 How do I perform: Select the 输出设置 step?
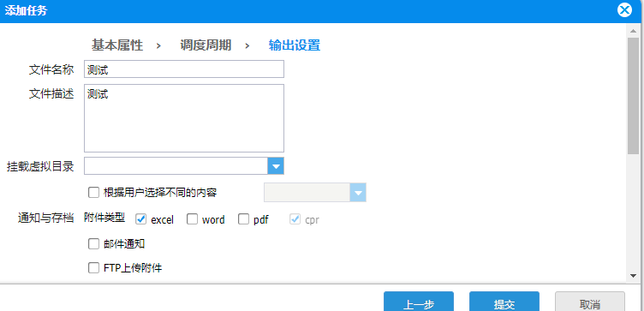pyautogui.click(x=295, y=45)
